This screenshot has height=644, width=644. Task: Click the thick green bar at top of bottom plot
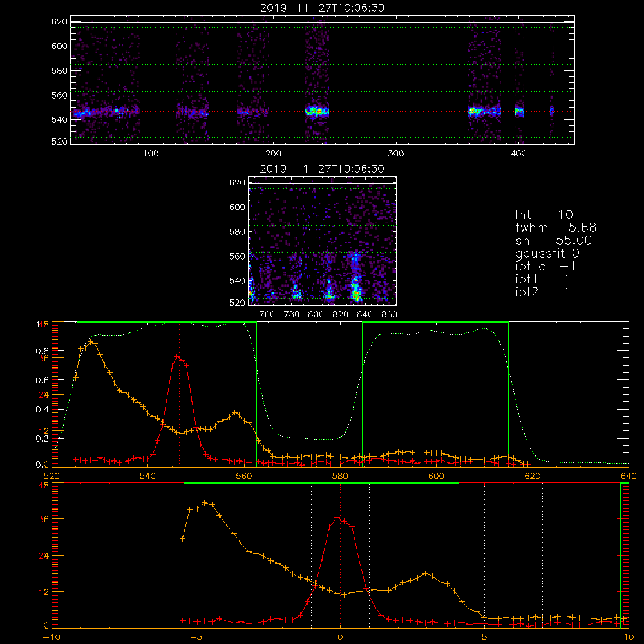click(321, 483)
